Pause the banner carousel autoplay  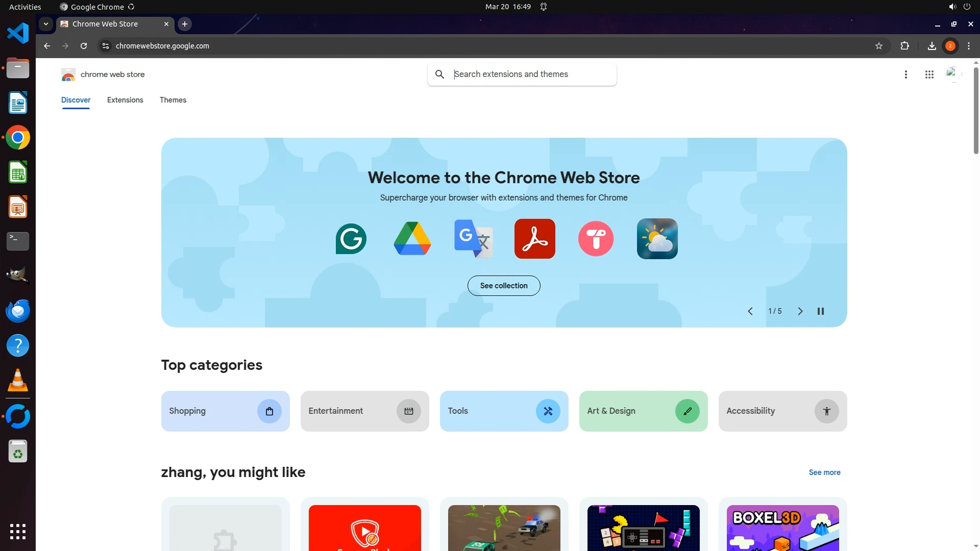tap(820, 311)
